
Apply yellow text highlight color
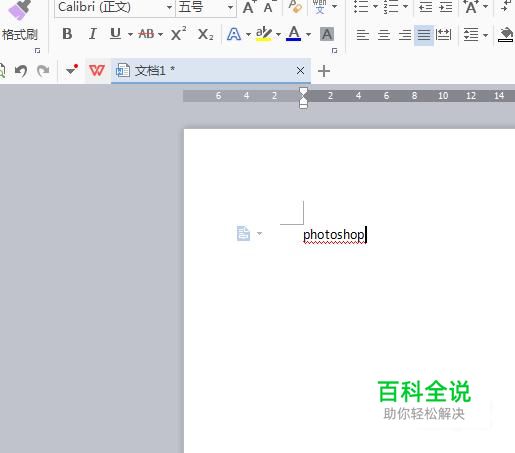point(264,34)
